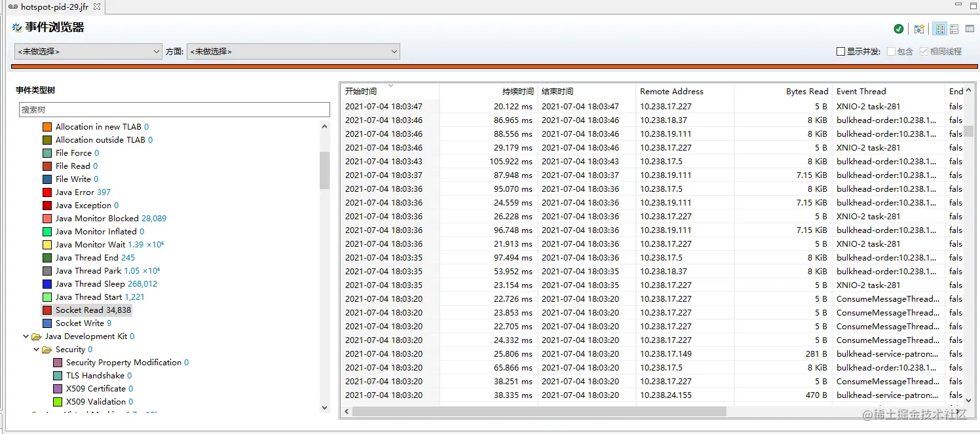
Task: Click the table horizontal scrollbar
Action: [539, 412]
